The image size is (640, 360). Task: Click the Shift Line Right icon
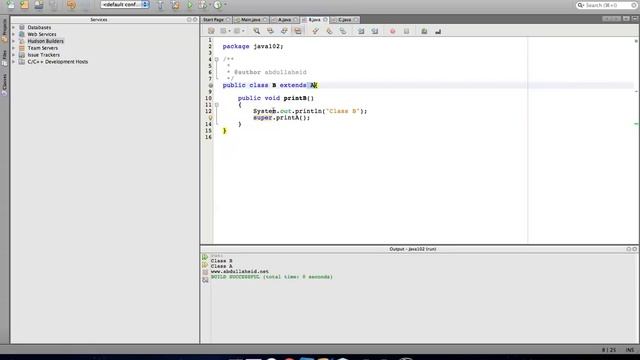pos(375,31)
